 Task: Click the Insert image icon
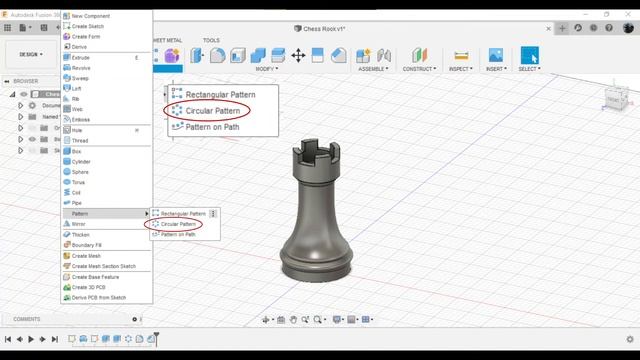click(496, 56)
